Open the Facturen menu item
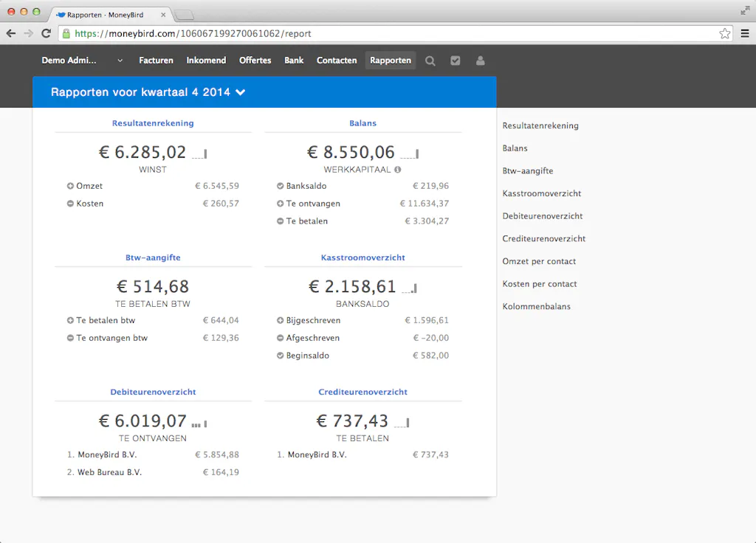This screenshot has width=756, height=543. 156,60
